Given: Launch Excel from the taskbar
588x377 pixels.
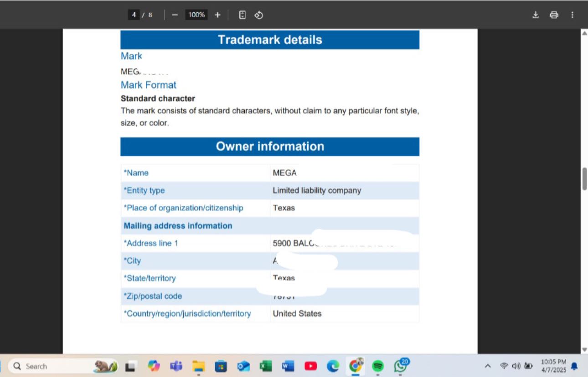Looking at the screenshot, I should click(x=266, y=366).
